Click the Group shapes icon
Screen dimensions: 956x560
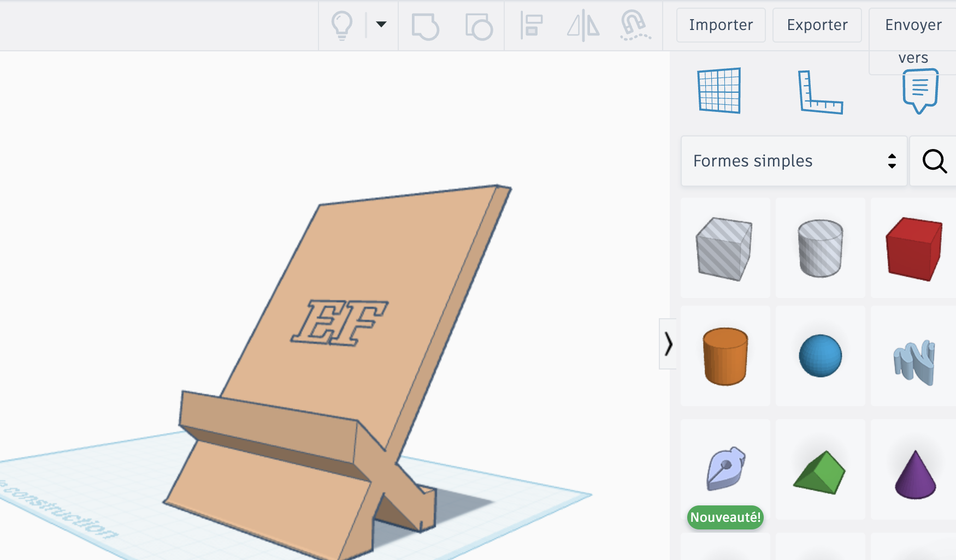coord(425,26)
